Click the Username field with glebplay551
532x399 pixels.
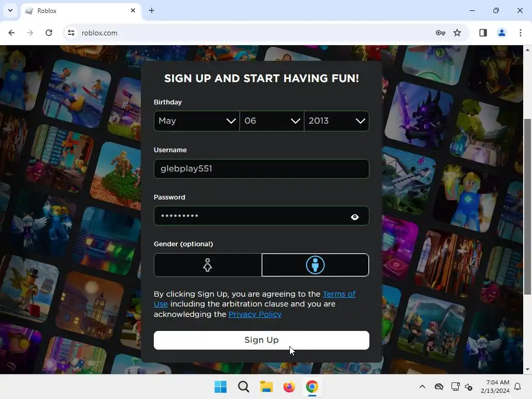261,169
